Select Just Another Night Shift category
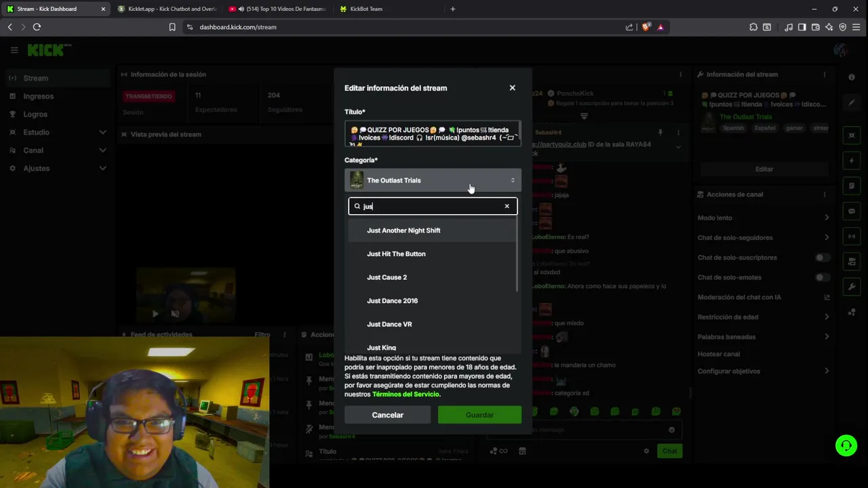 coord(432,230)
